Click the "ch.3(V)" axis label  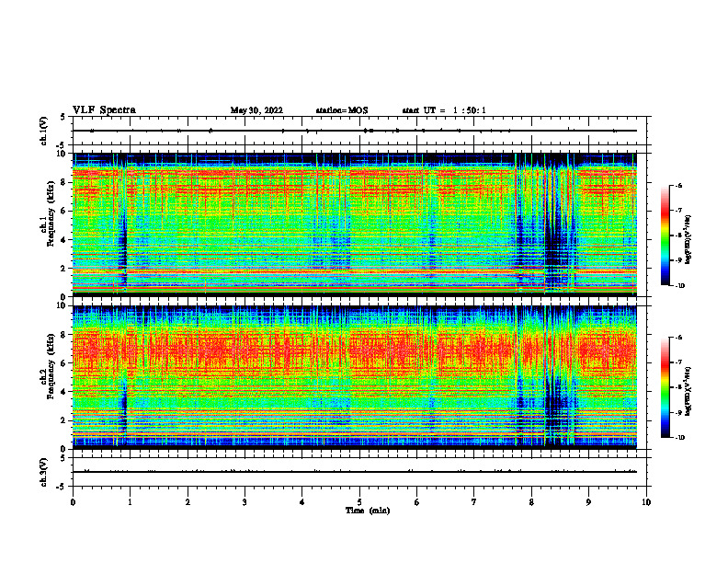coord(44,473)
